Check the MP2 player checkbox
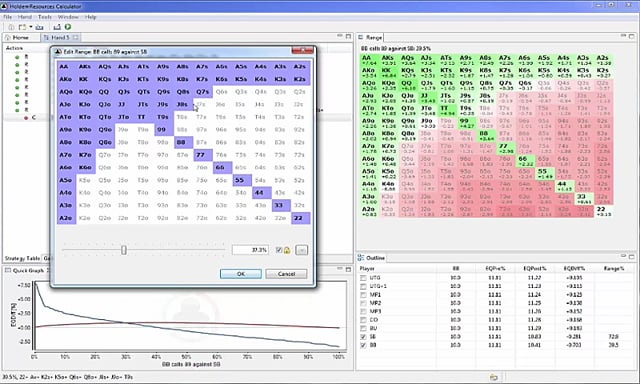Image resolution: width=640 pixels, height=384 pixels. click(x=363, y=303)
